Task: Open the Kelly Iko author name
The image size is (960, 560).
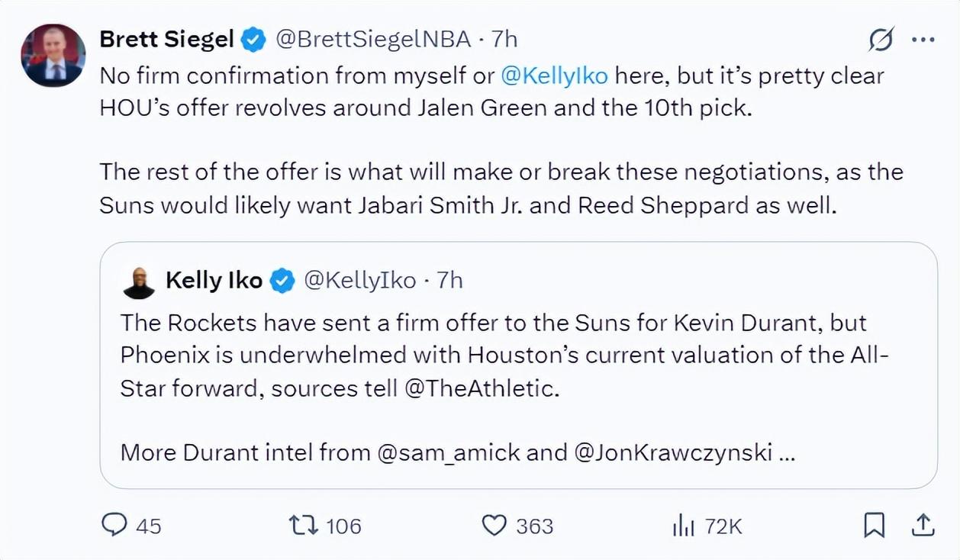Action: point(214,281)
